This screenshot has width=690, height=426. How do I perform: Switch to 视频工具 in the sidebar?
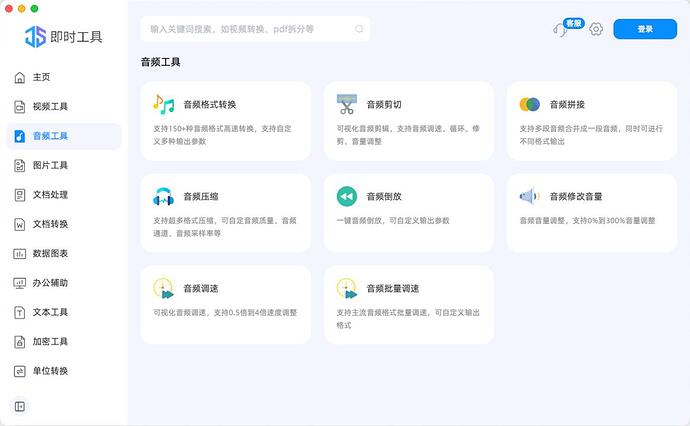pyautogui.click(x=50, y=107)
